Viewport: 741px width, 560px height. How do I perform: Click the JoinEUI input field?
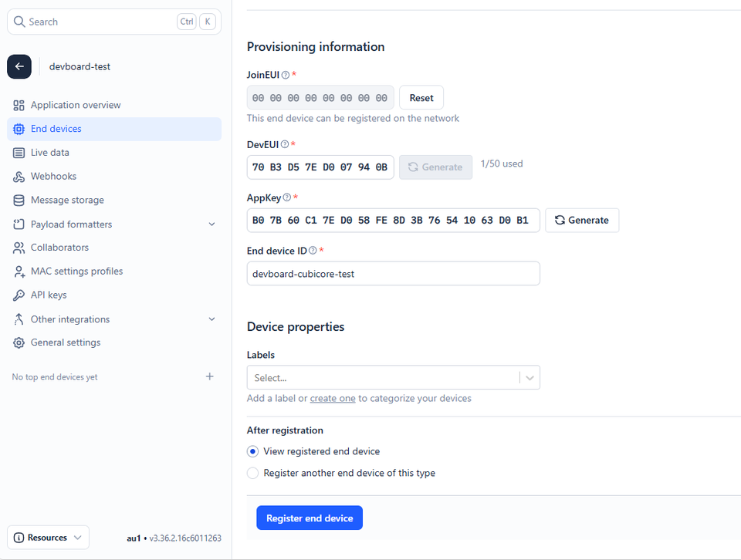(320, 98)
